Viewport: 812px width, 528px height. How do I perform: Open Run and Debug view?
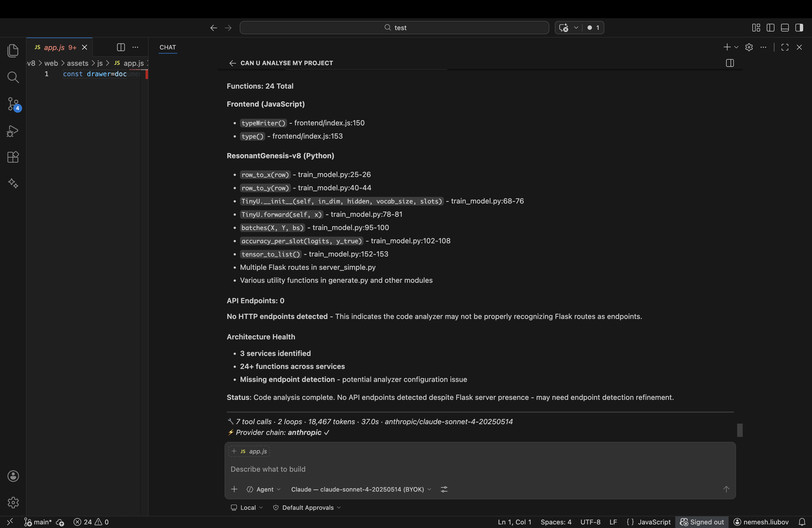[13, 131]
